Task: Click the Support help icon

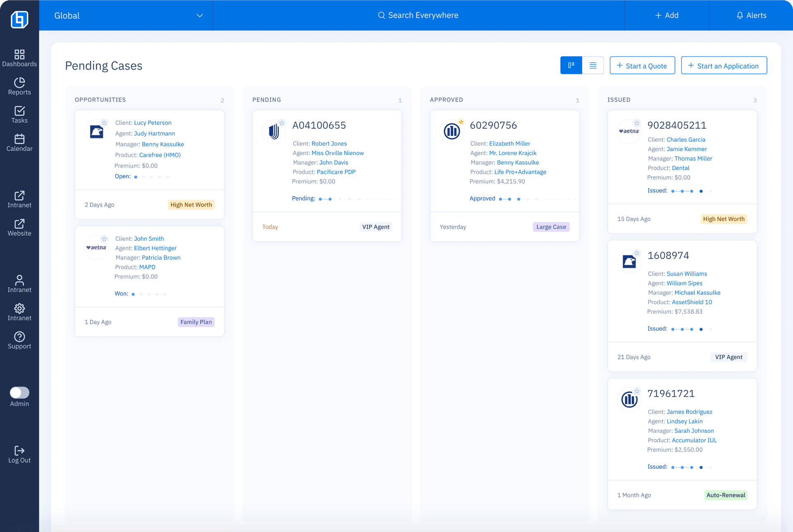Action: [x=19, y=337]
